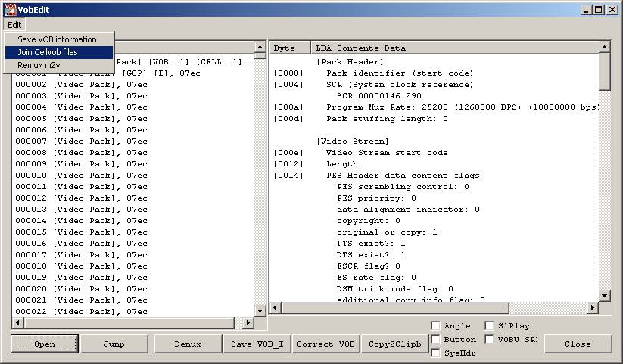623x364 pixels.
Task: Click up arrow of data panel scrollbar
Action: tap(604, 47)
